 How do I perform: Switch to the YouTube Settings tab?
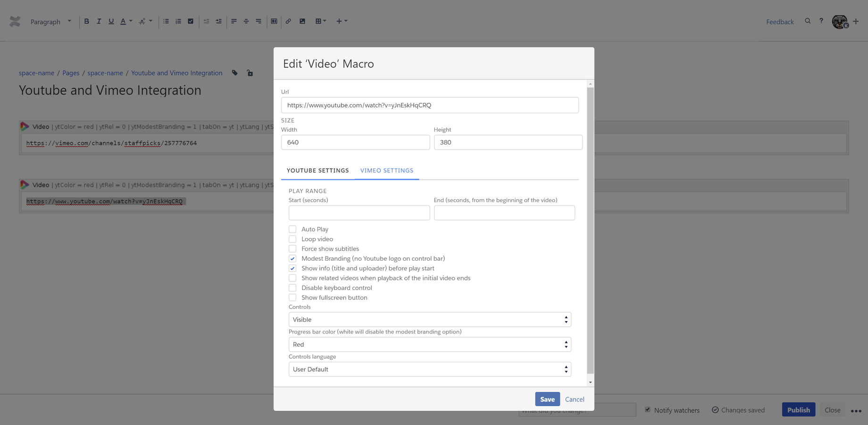[318, 170]
